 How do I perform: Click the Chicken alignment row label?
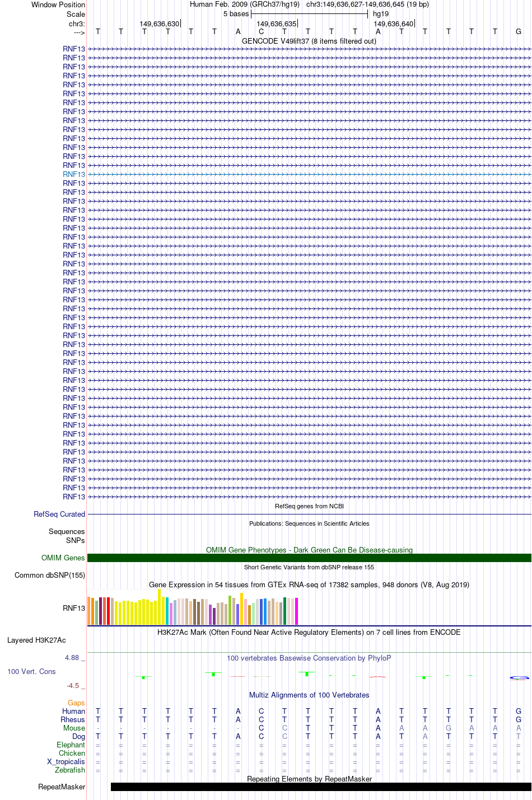click(72, 754)
